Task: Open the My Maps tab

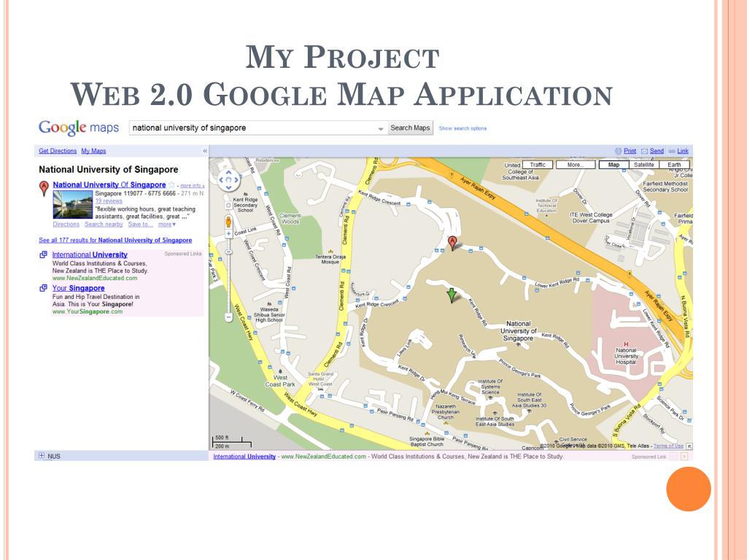Action: click(x=93, y=151)
